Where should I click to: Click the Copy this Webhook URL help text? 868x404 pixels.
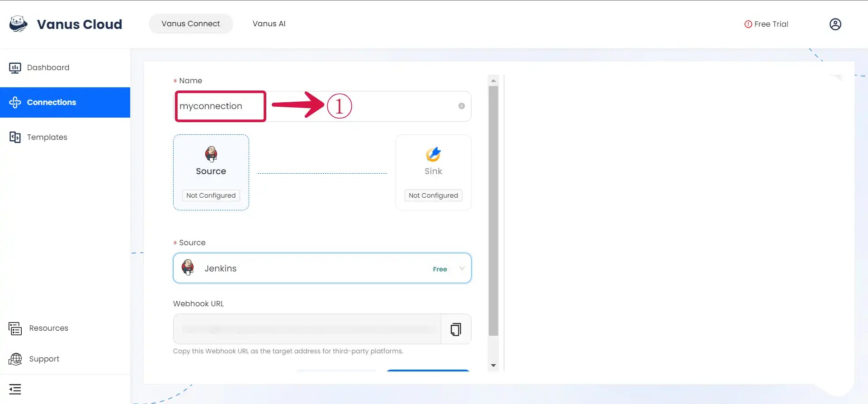pos(288,351)
